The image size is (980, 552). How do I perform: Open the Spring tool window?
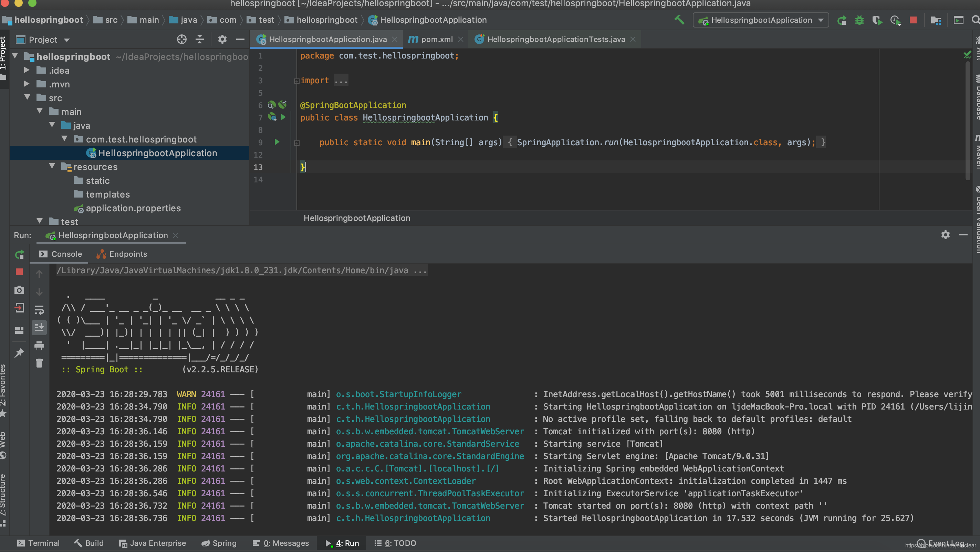coord(219,543)
